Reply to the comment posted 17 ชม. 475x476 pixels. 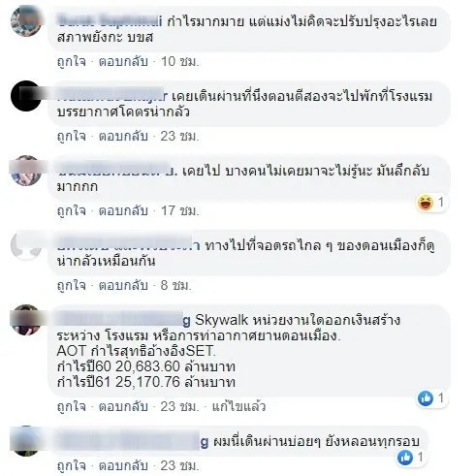[123, 210]
